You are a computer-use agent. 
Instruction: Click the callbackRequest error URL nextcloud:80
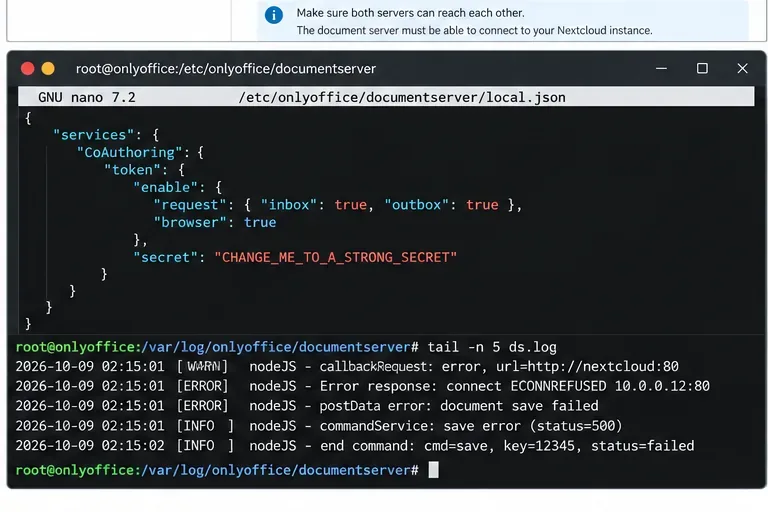587,366
